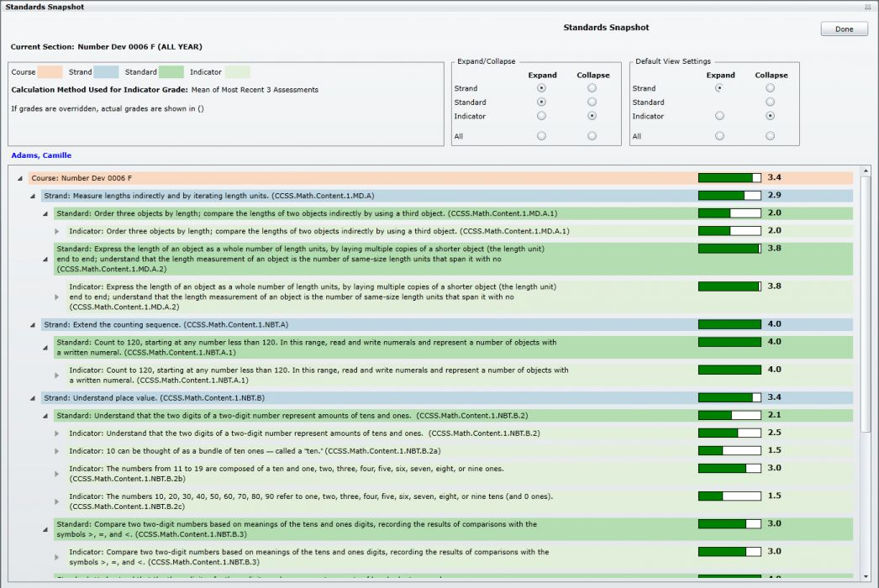Collapse Strand: Extend the counting sequence
Screen dimensions: 879x588
tap(33, 324)
